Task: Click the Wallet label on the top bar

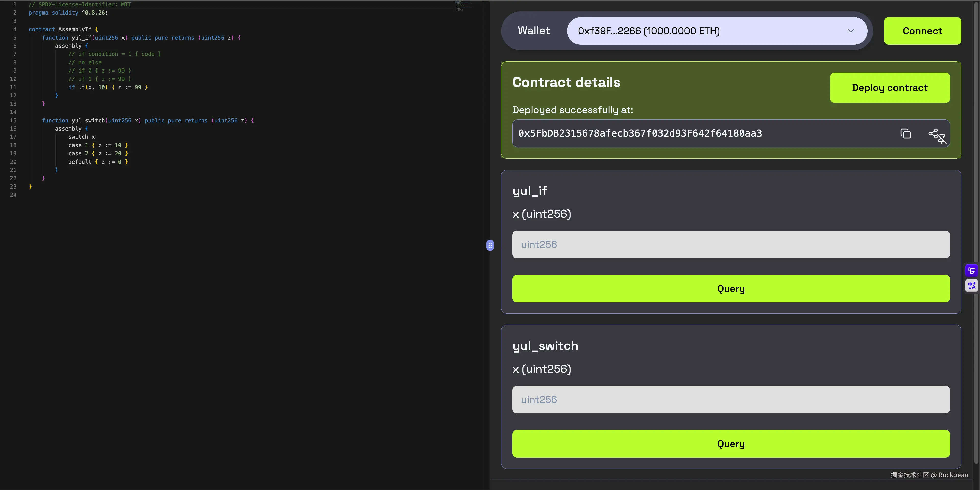Action: tap(533, 31)
